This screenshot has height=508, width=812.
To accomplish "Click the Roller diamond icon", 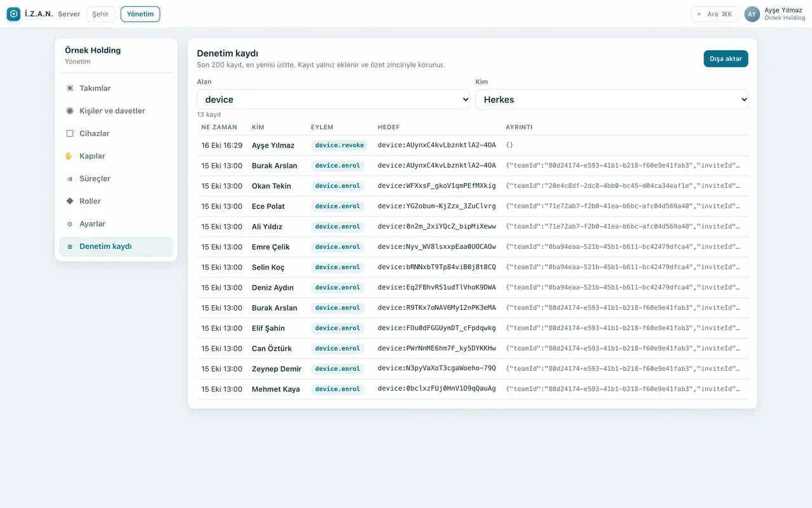I will point(70,201).
